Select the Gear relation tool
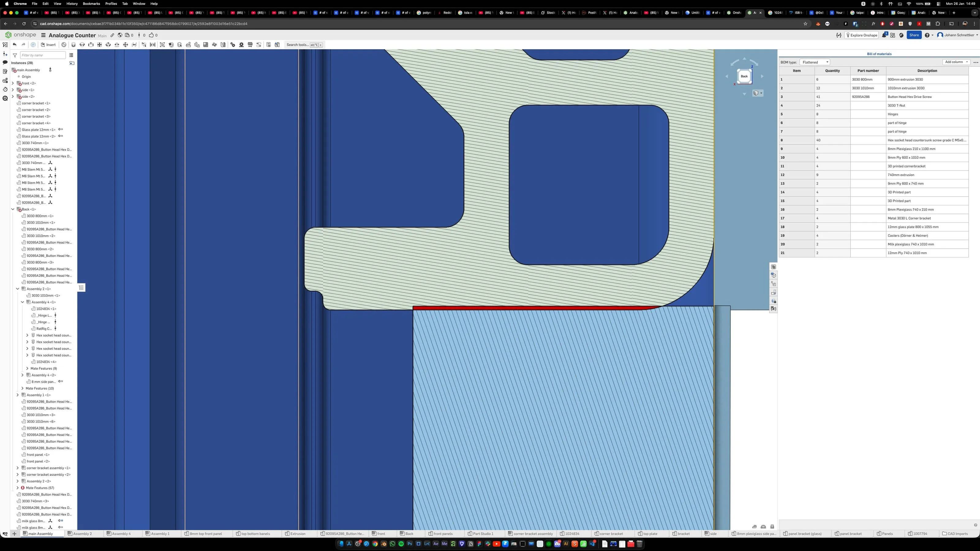 (x=233, y=44)
